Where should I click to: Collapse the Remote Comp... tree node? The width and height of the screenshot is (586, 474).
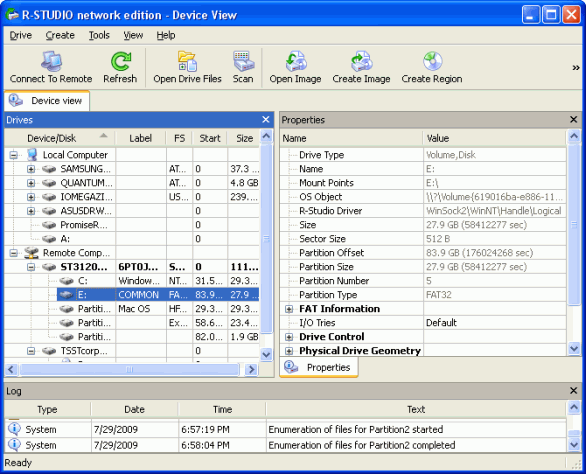click(13, 253)
